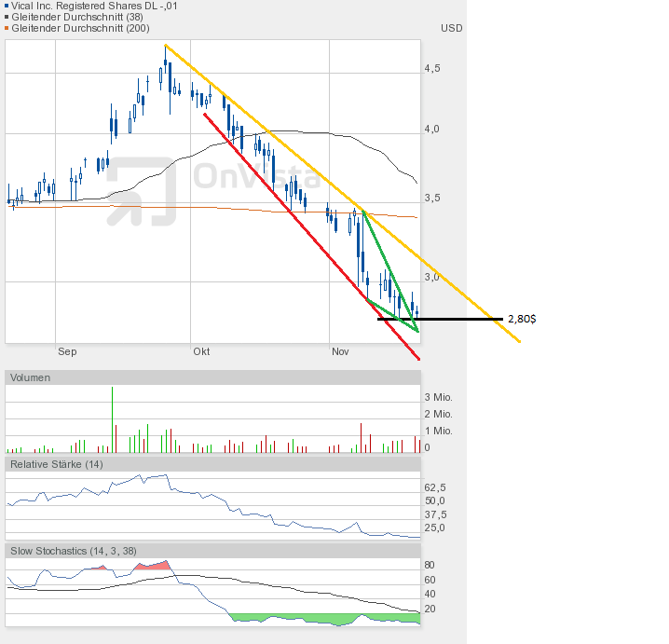Click the 50,0 RSI axis label
Screen dimensions: 669x644
(435, 501)
